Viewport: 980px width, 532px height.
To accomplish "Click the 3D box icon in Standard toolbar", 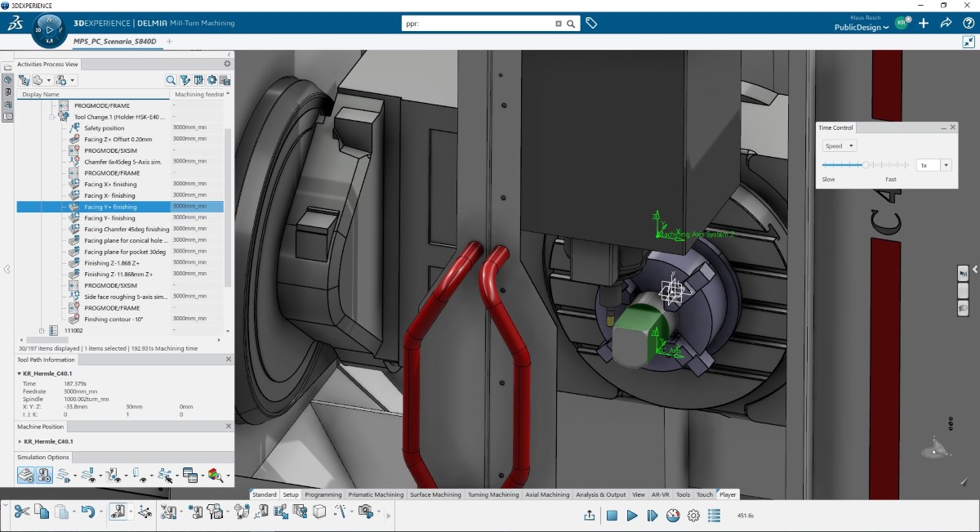I will pyautogui.click(x=319, y=512).
